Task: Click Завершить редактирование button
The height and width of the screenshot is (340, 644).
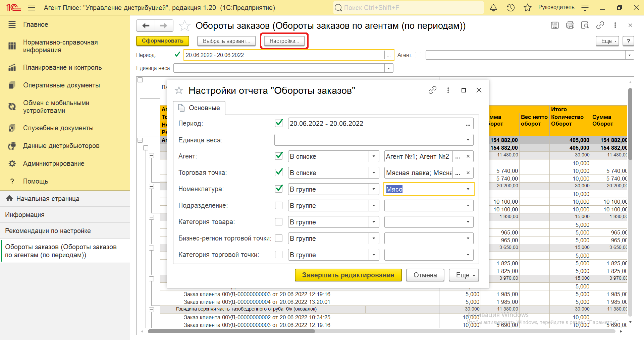Action: 348,275
